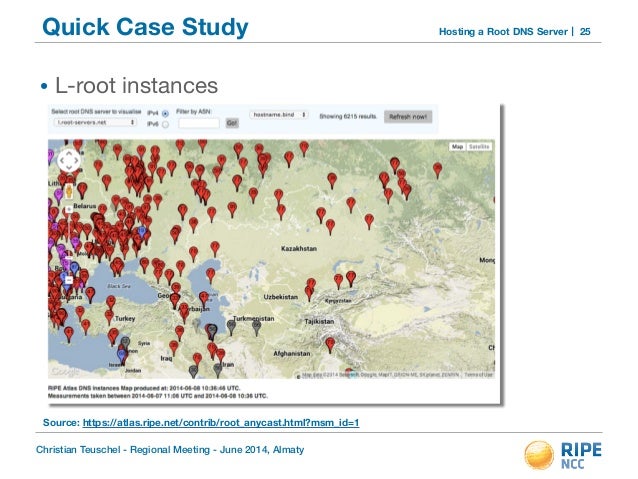Click the map pan navigation control
Viewport: 638px width, 479px height.
pyautogui.click(x=68, y=159)
